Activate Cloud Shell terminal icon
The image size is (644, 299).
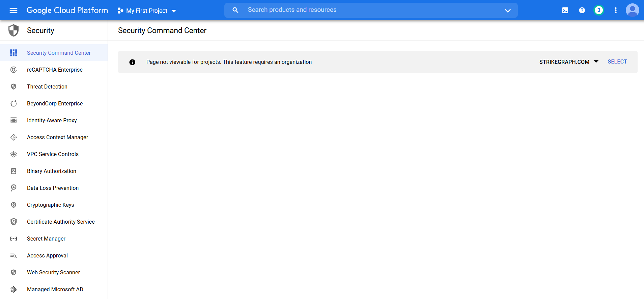tap(565, 10)
